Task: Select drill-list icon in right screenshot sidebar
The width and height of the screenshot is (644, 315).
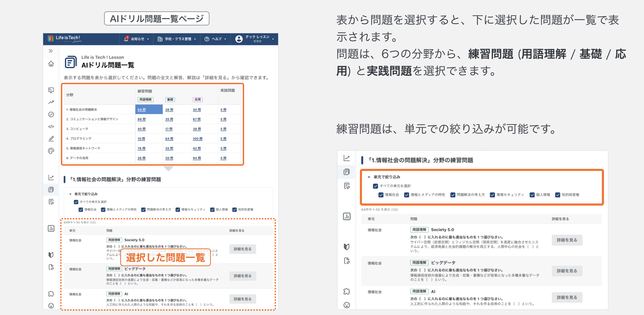Action: click(347, 172)
